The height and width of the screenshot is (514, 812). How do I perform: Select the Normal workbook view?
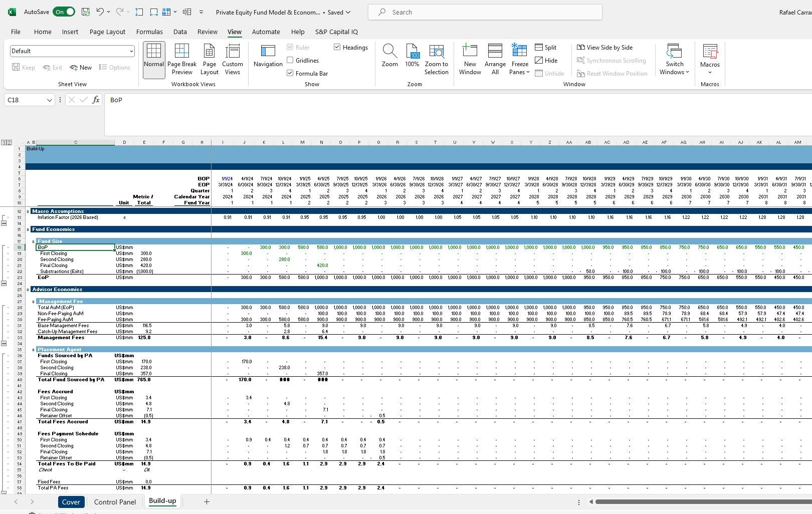(x=153, y=59)
